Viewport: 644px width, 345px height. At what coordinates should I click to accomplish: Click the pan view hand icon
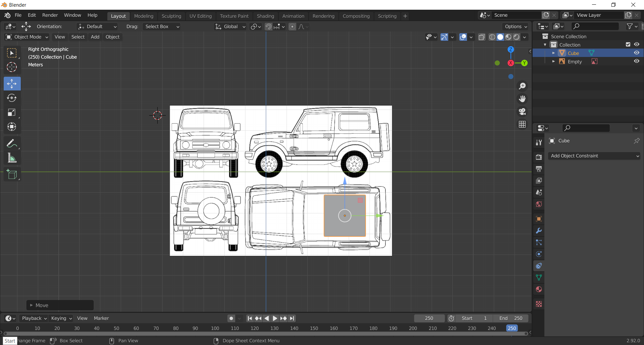522,99
